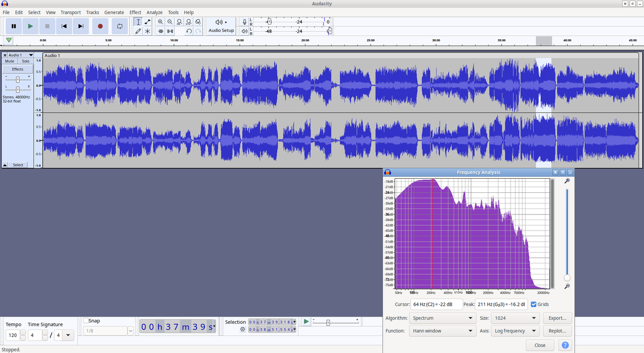Image resolution: width=644 pixels, height=353 pixels.
Task: Click the Frequency Analysis zoom-in magnifier
Action: tap(567, 181)
